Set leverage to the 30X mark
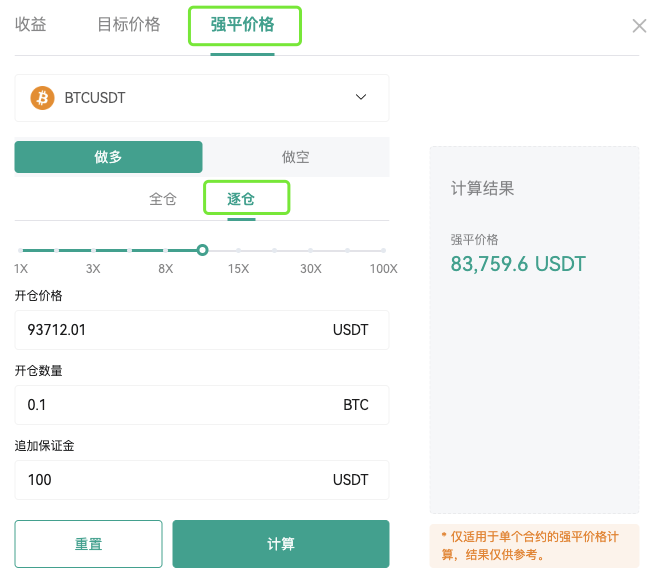The height and width of the screenshot is (583, 661). pos(311,250)
